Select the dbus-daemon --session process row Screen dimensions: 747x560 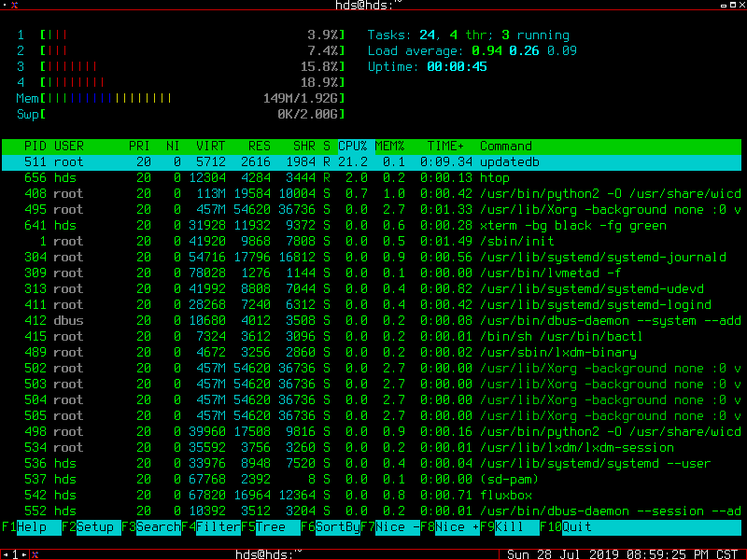coord(372,511)
